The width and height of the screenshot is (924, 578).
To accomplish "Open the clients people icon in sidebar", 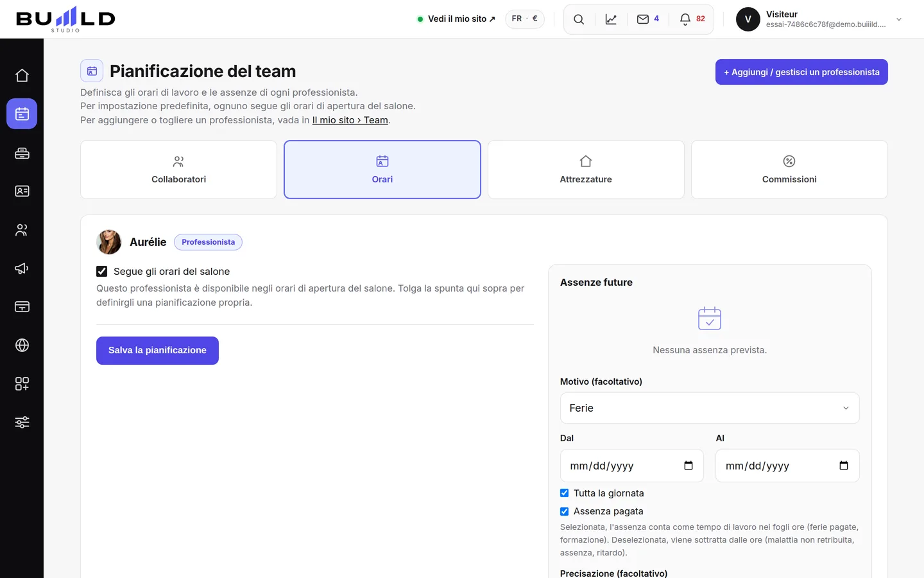I will click(x=22, y=230).
